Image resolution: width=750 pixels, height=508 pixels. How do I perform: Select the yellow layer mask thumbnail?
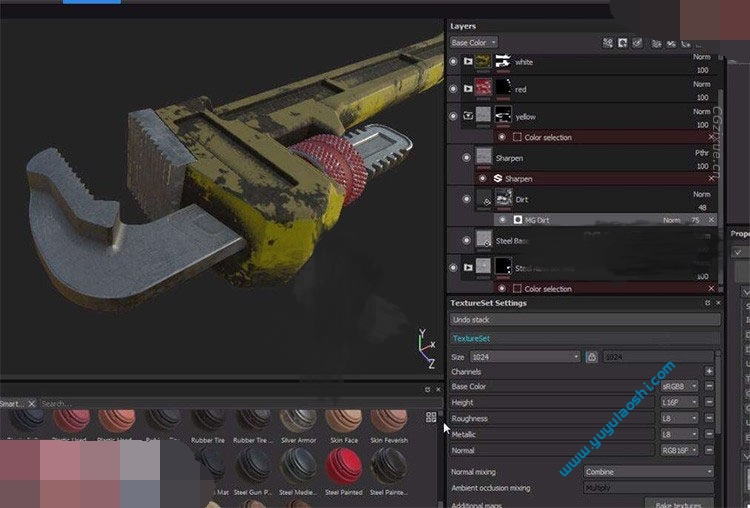point(503,115)
